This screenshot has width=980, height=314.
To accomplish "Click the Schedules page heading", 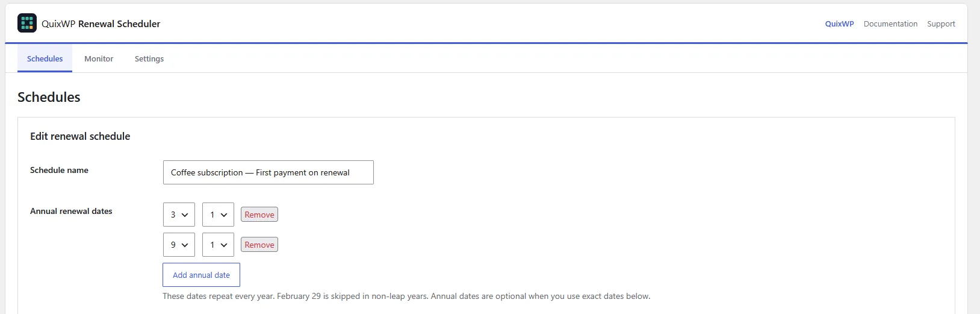I will click(x=49, y=97).
